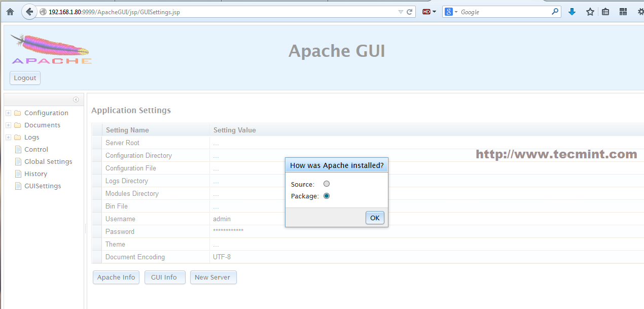Select Logs label in sidebar tree
The image size is (644, 309).
(x=31, y=137)
